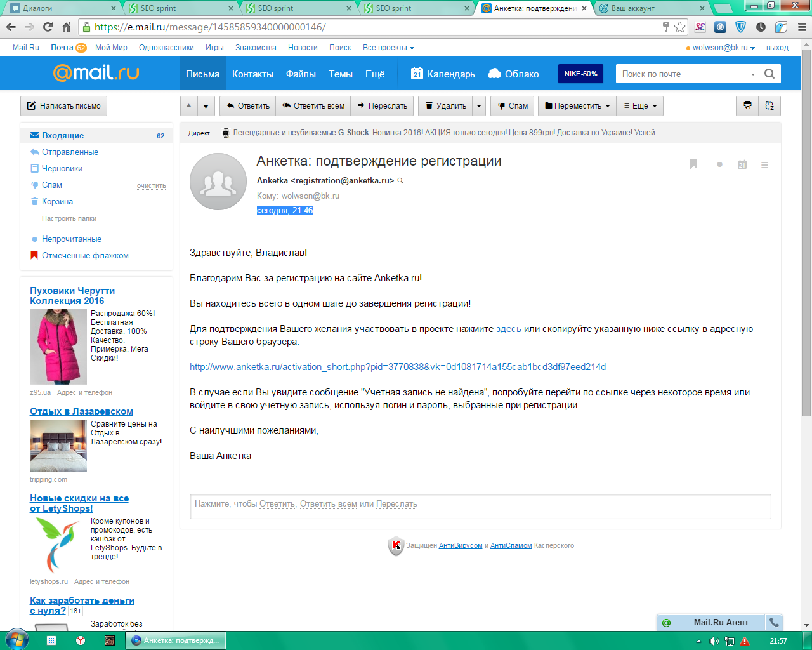Open Календарь from top bar
The width and height of the screenshot is (812, 650).
point(443,74)
